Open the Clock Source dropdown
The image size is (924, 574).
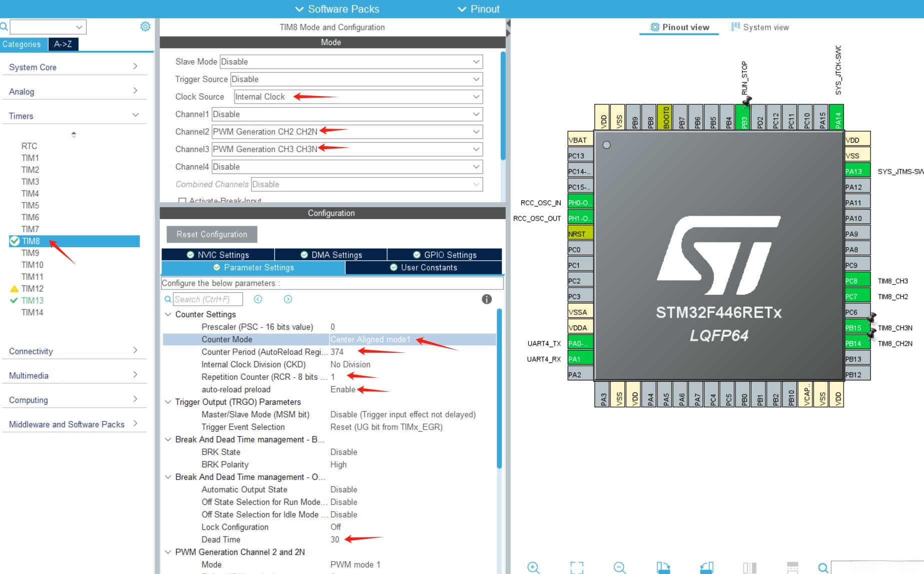click(x=358, y=97)
